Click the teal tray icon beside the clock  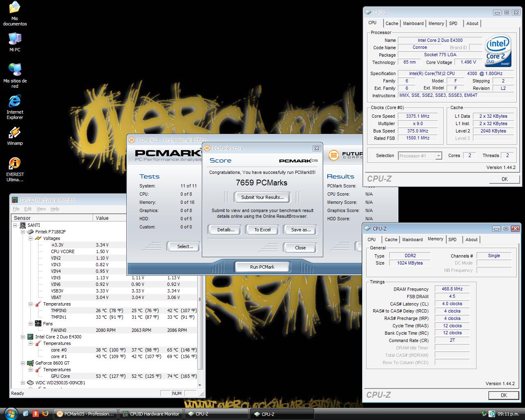tap(491, 414)
